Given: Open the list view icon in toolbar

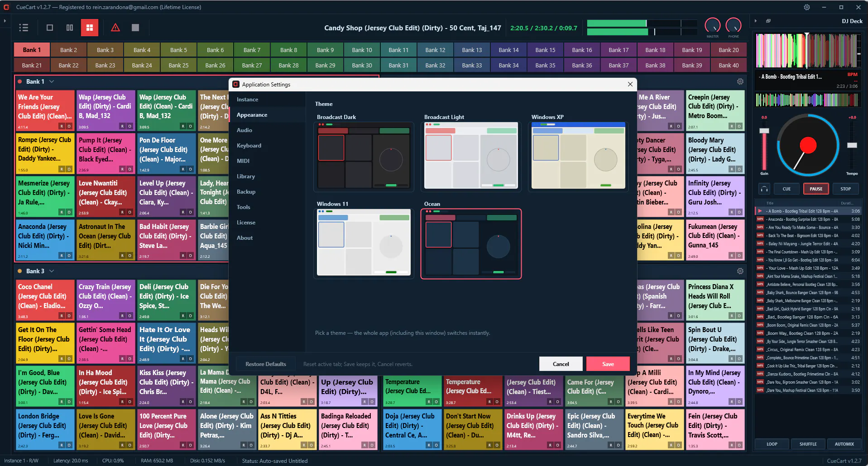Looking at the screenshot, I should point(24,28).
